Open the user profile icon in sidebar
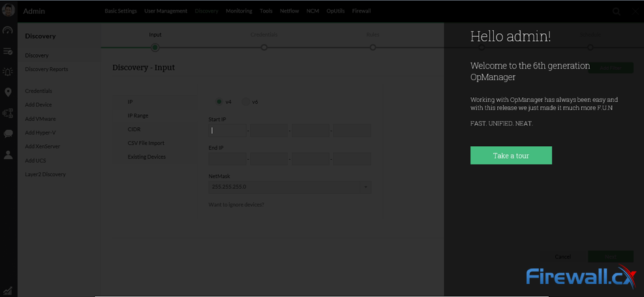The image size is (644, 297). [8, 155]
